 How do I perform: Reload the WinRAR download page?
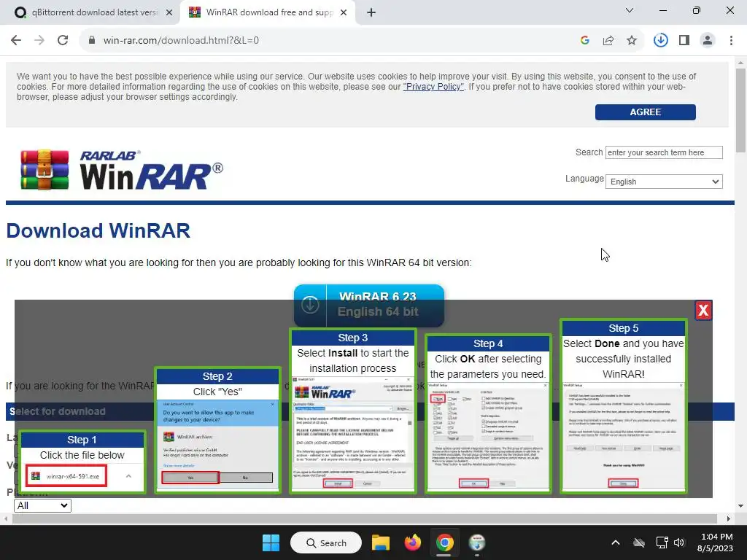[x=63, y=40]
